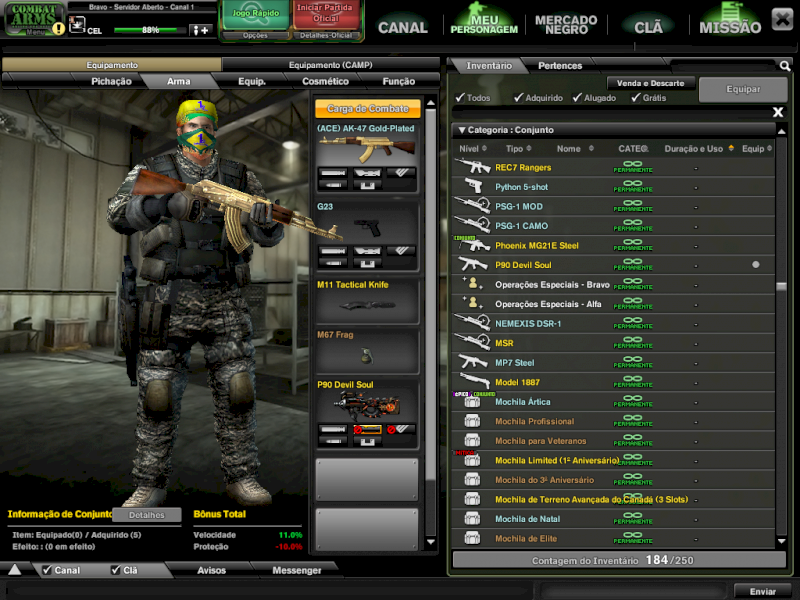Screen dimensions: 800x600
Task: Click inventory scrollbar up arrow
Action: 781,132
